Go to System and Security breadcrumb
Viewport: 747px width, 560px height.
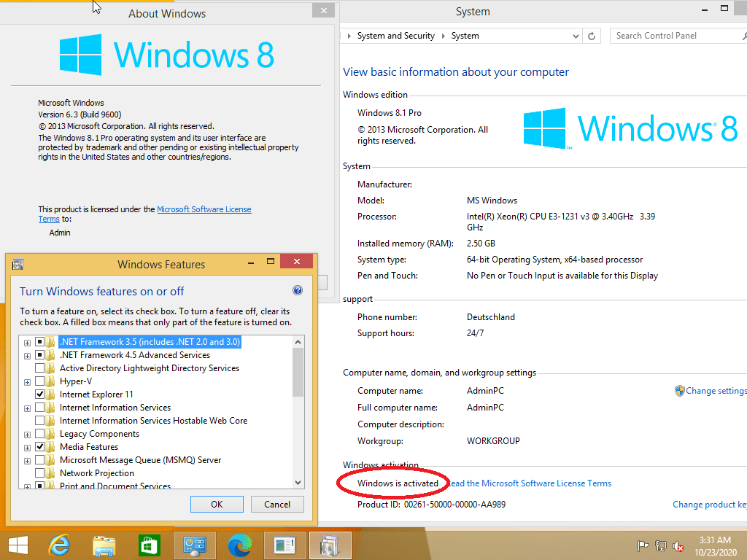click(x=396, y=36)
